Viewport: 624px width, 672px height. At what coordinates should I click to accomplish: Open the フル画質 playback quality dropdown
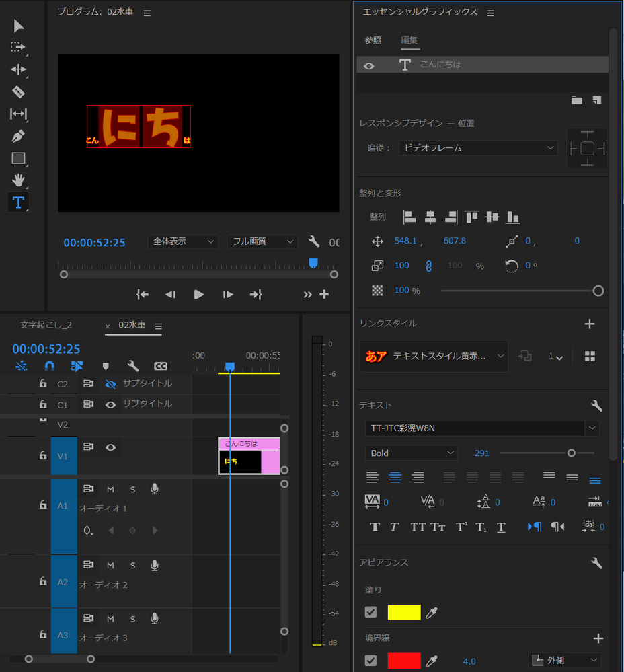click(x=262, y=241)
